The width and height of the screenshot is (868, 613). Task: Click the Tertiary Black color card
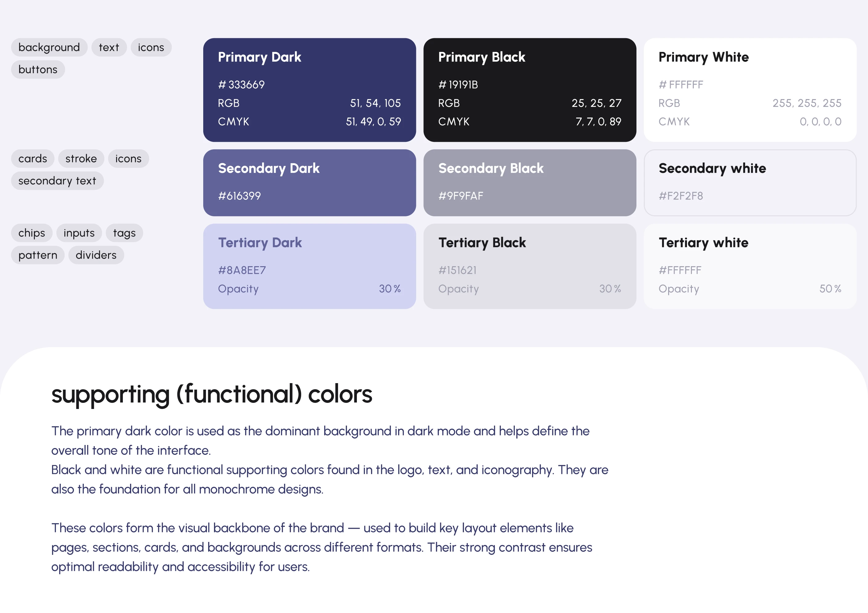530,266
